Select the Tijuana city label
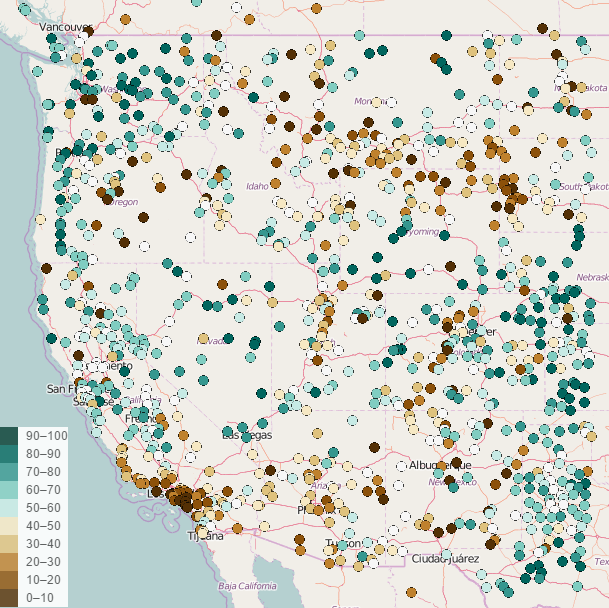609x608 pixels. [x=208, y=536]
